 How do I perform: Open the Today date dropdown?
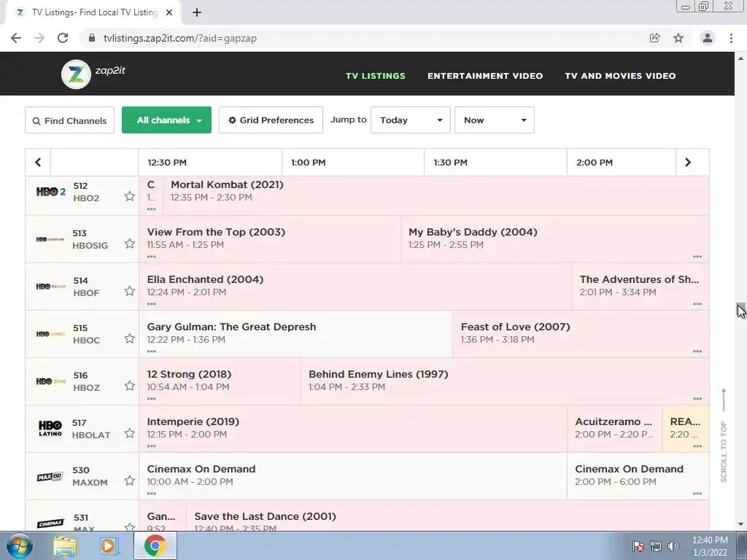coord(411,120)
